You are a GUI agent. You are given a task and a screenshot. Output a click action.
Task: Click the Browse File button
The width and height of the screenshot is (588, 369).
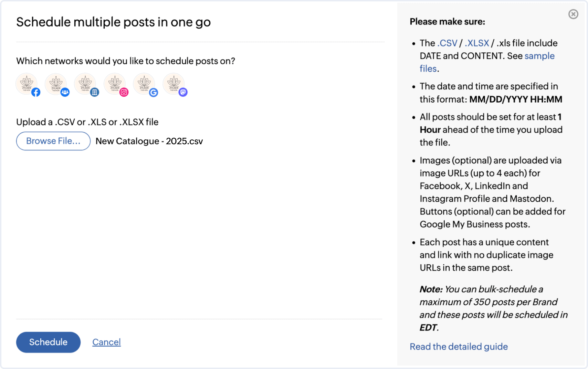(53, 141)
